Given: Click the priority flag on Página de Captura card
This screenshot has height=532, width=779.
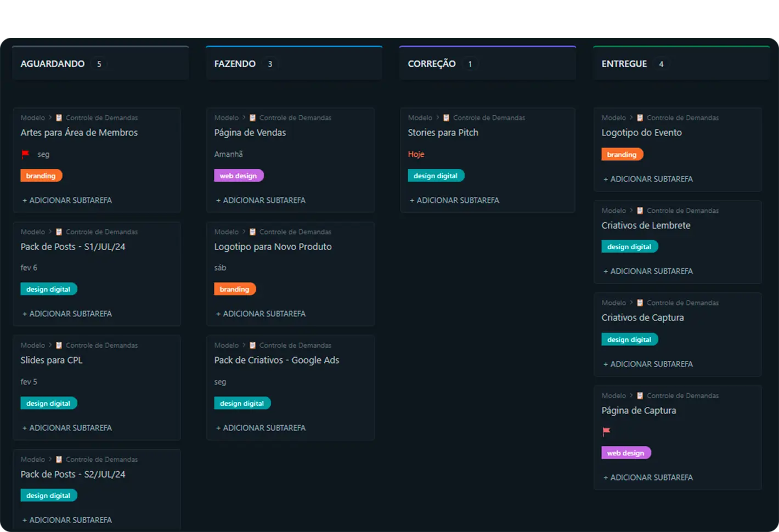Looking at the screenshot, I should (606, 432).
